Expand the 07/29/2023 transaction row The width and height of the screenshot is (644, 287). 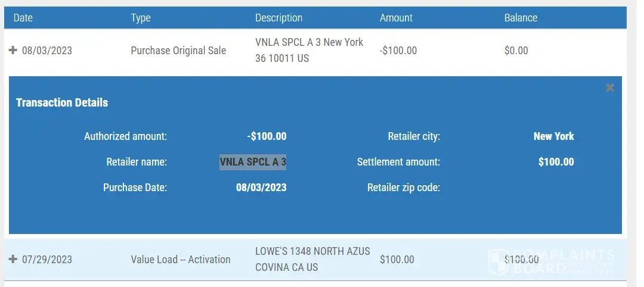pyautogui.click(x=13, y=260)
